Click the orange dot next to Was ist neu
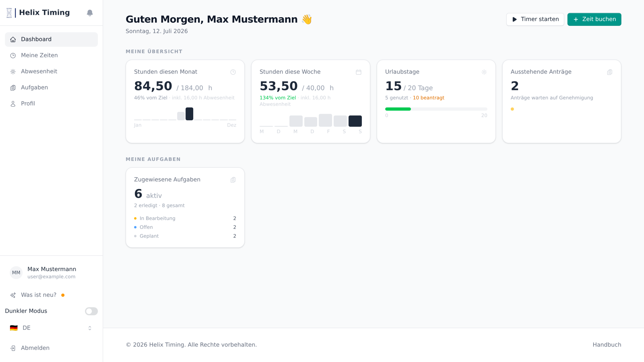 pos(63,295)
